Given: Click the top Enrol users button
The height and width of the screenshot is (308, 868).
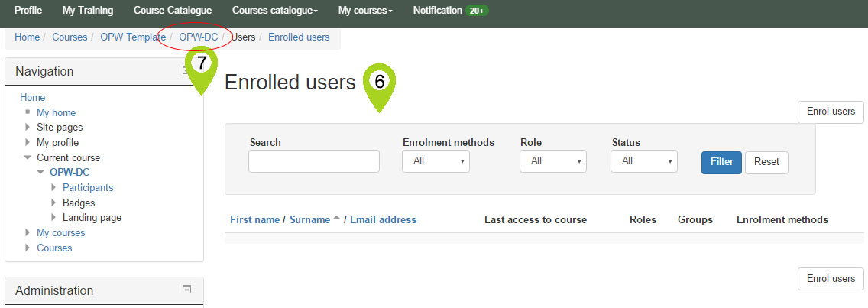Looking at the screenshot, I should (x=831, y=112).
